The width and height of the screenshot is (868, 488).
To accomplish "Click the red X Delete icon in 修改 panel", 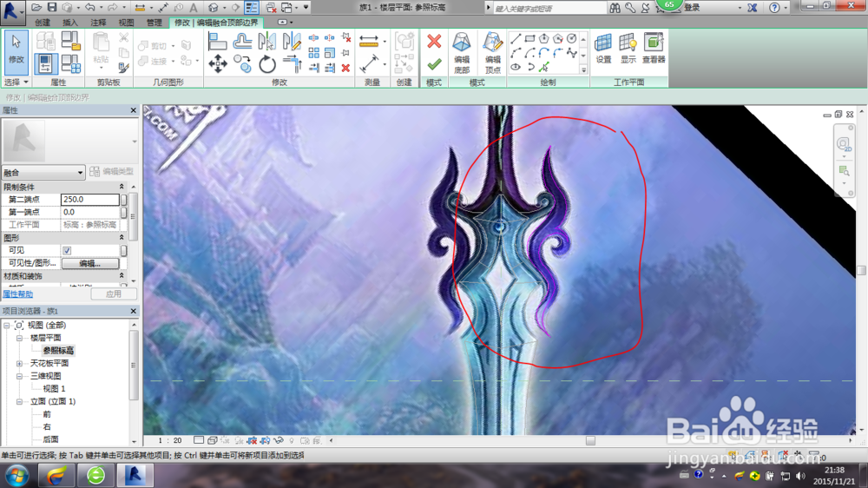I will 345,68.
